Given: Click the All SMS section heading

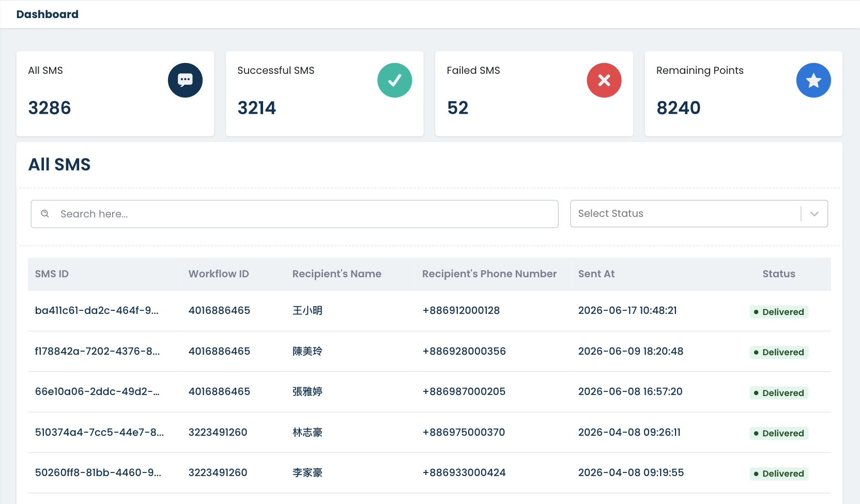Looking at the screenshot, I should point(59,165).
